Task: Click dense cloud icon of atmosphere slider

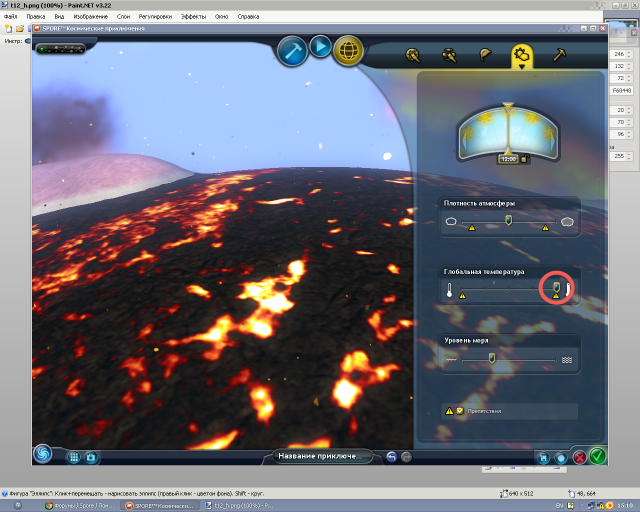Action: 567,221
